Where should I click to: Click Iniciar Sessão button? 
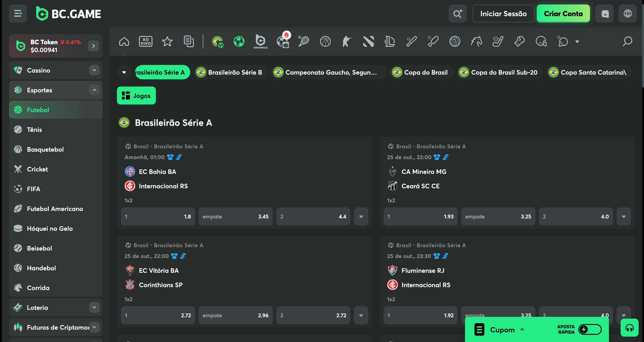[503, 13]
